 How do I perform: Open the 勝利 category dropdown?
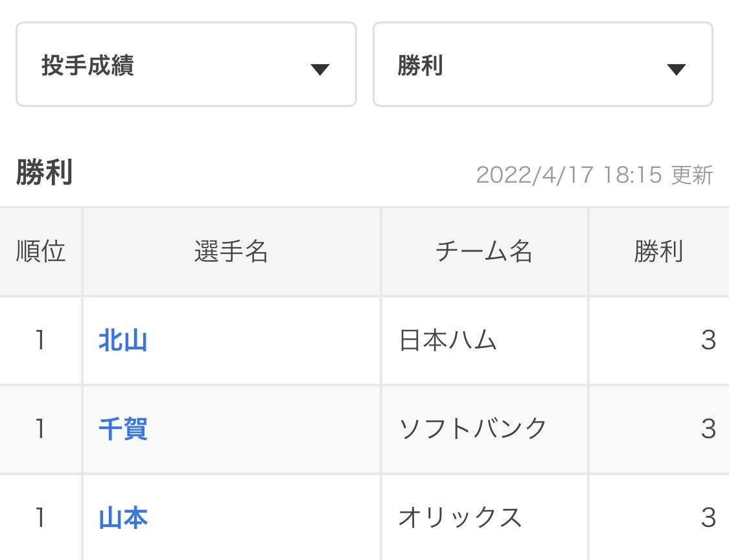pos(542,64)
